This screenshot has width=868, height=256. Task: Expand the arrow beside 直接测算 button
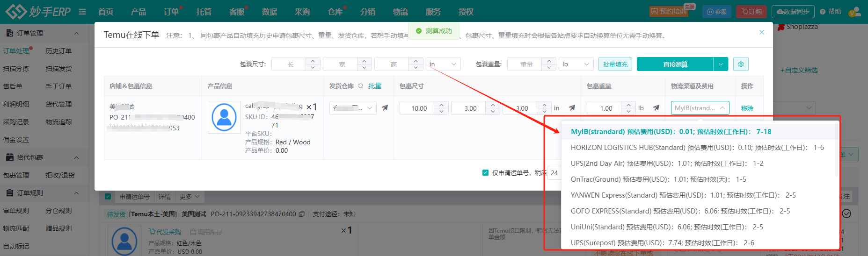[x=721, y=64]
